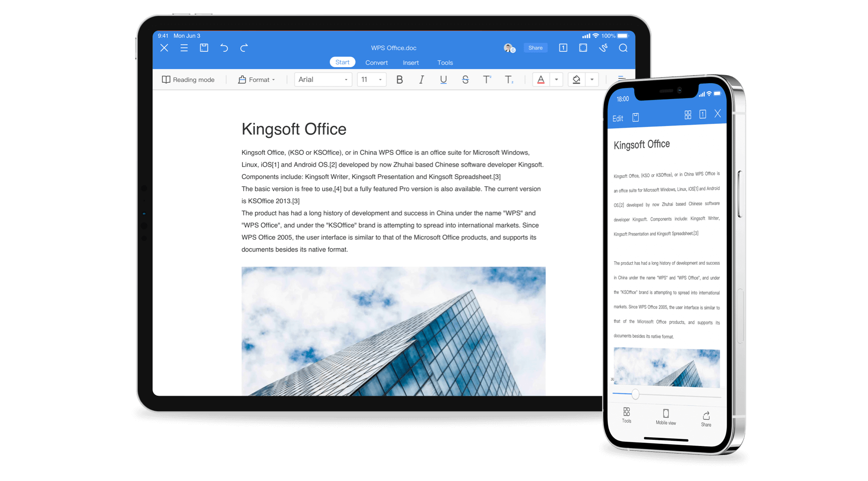Image resolution: width=868 pixels, height=481 pixels.
Task: Toggle Reading mode on document
Action: tap(189, 79)
